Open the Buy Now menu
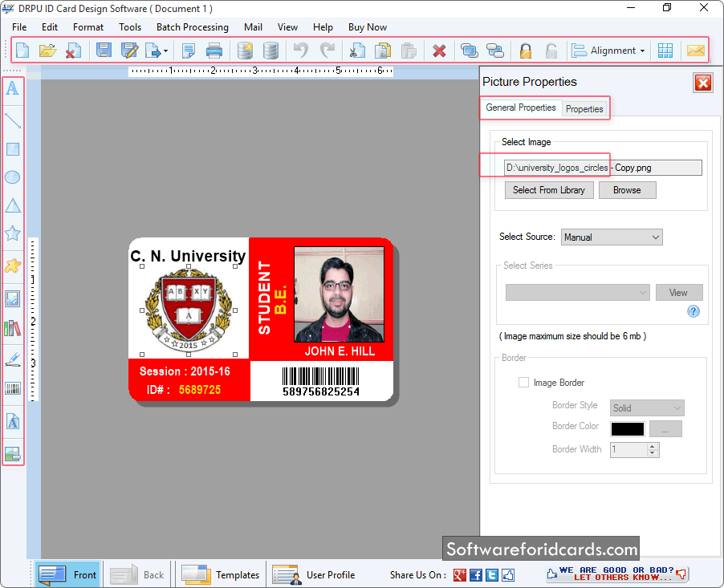The width and height of the screenshot is (724, 588). tap(368, 27)
